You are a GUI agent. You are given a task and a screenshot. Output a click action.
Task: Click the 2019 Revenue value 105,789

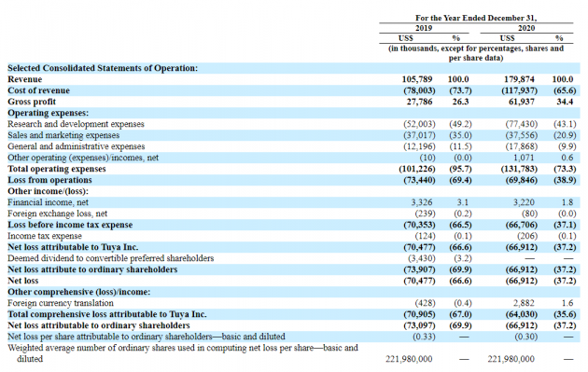coord(417,79)
